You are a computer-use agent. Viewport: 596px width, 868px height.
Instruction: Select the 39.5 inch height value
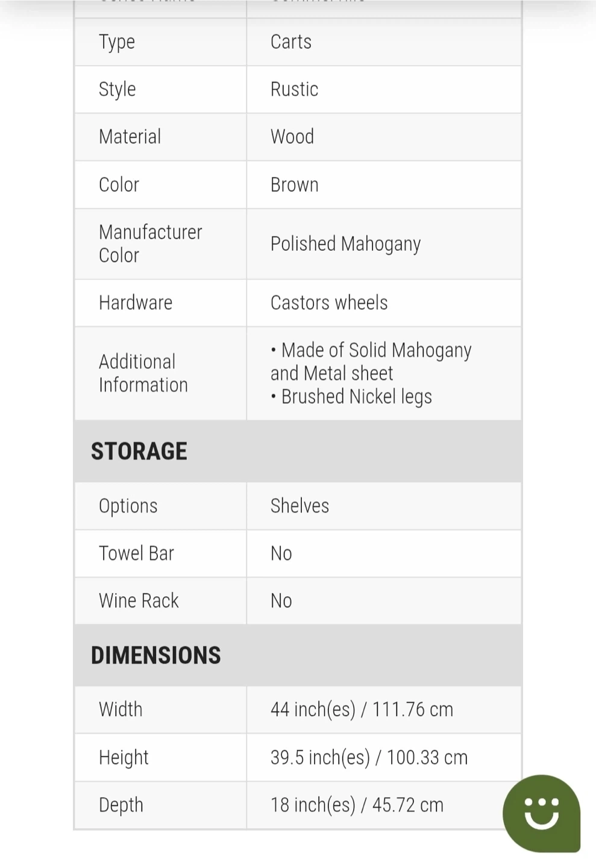[x=369, y=758]
